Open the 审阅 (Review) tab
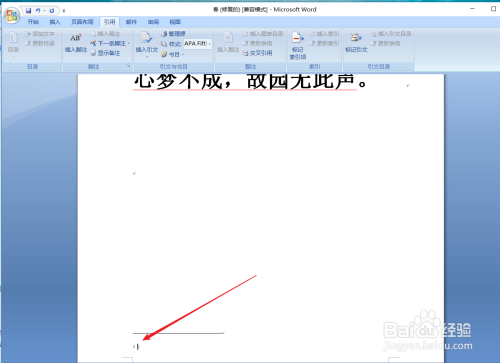 coord(153,22)
